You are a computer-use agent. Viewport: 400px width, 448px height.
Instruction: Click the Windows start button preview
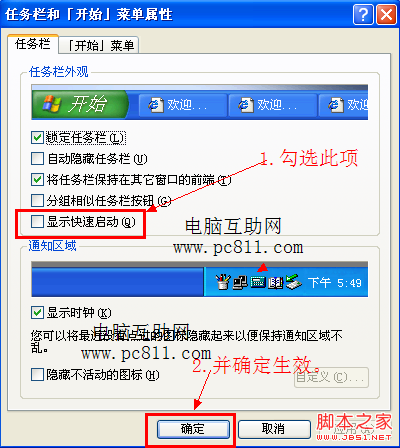click(x=80, y=104)
